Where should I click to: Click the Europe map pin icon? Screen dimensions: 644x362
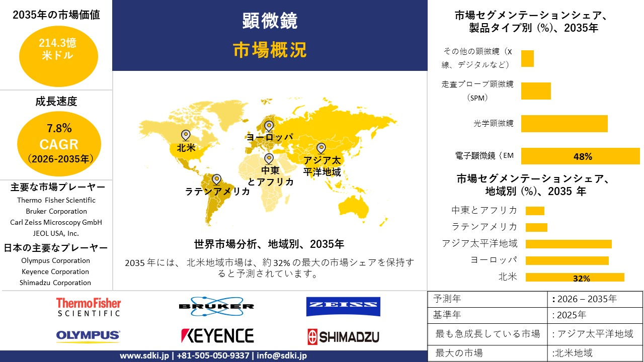pyautogui.click(x=269, y=126)
